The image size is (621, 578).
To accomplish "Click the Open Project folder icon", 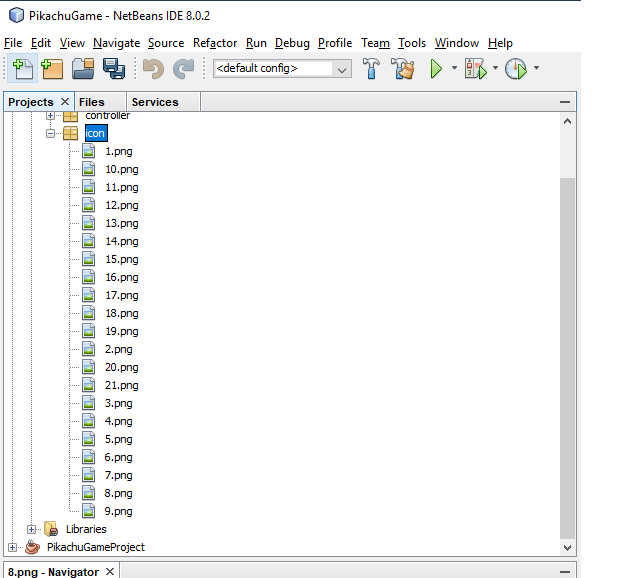I will coord(82,69).
